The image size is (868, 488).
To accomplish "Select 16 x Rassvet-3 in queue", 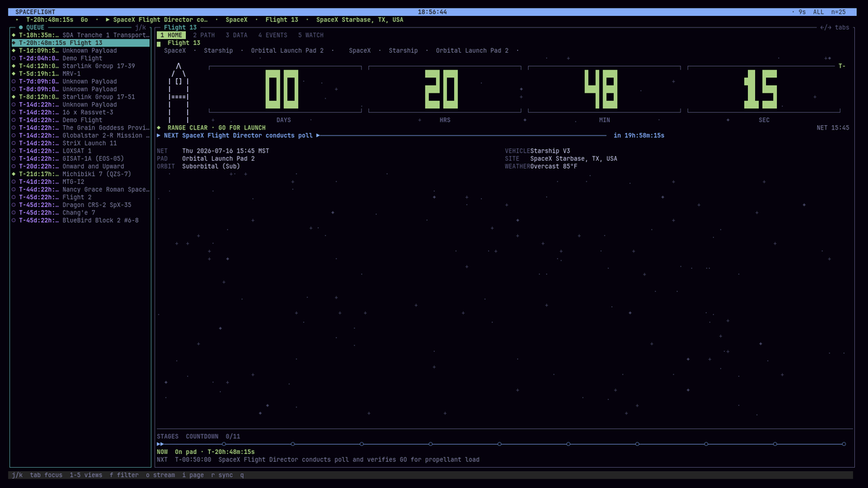I will [80, 112].
